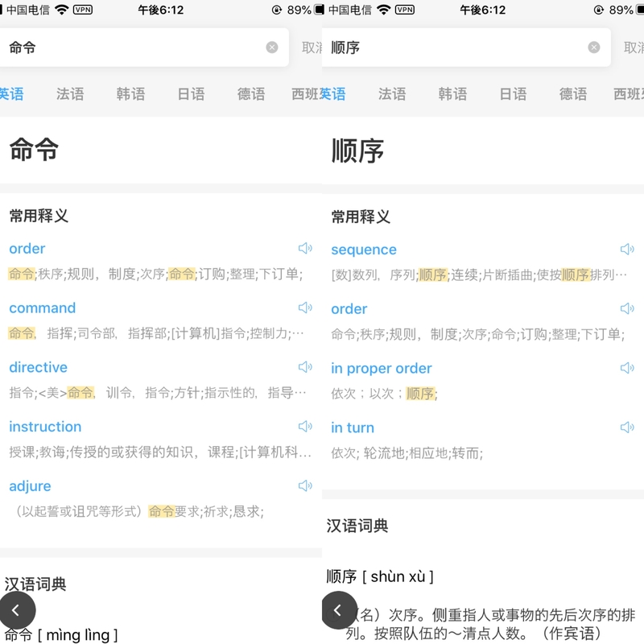This screenshot has height=644, width=644.
Task: Play pronunciation for 'adjure'
Action: [x=305, y=486]
